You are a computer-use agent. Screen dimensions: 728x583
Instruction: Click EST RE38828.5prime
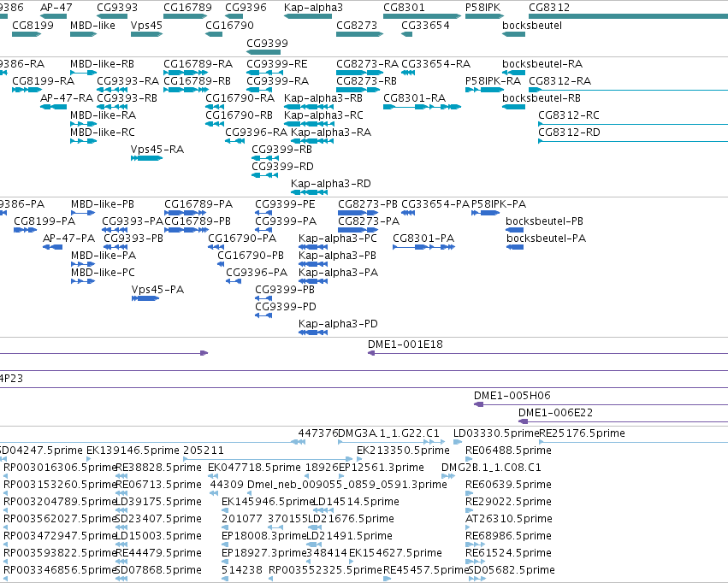[158, 468]
